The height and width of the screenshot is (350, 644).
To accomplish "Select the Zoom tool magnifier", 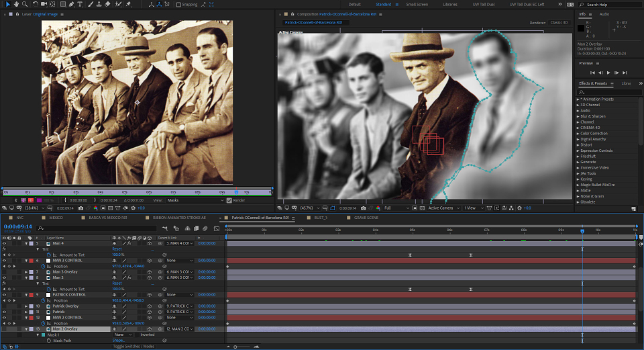I will pyautogui.click(x=25, y=4).
